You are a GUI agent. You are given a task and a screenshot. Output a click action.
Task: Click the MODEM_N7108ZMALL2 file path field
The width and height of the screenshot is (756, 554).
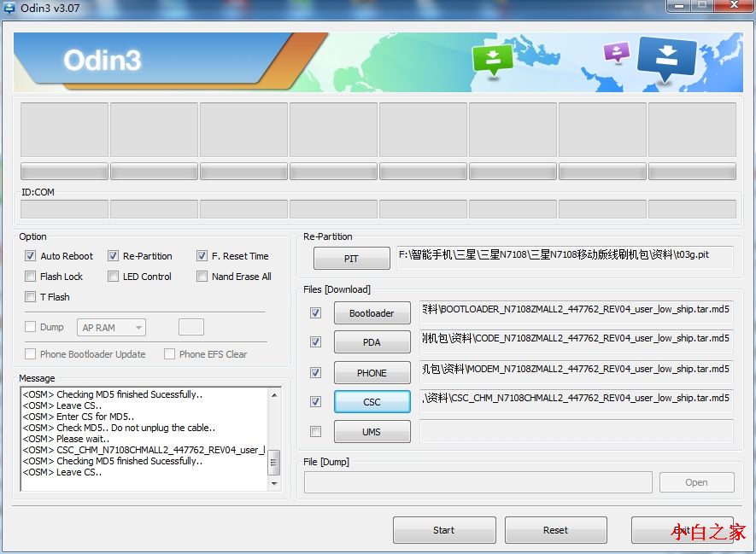click(x=576, y=372)
